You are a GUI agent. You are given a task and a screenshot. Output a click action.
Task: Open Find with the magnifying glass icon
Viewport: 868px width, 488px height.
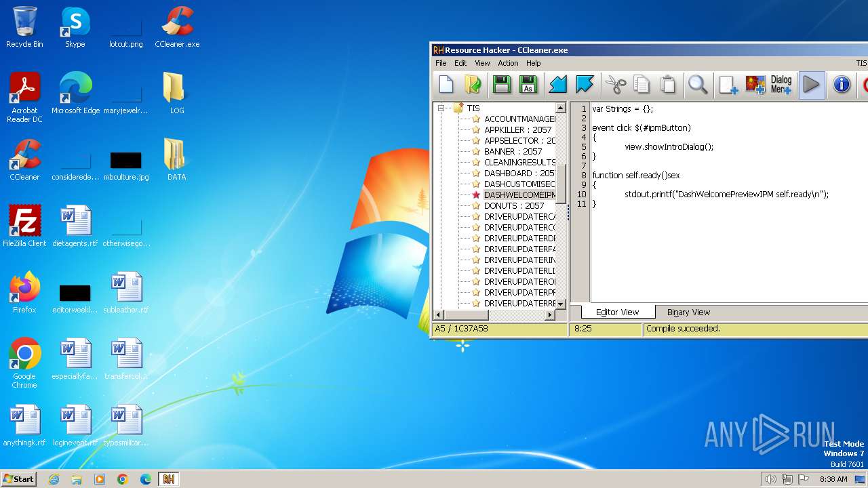698,85
